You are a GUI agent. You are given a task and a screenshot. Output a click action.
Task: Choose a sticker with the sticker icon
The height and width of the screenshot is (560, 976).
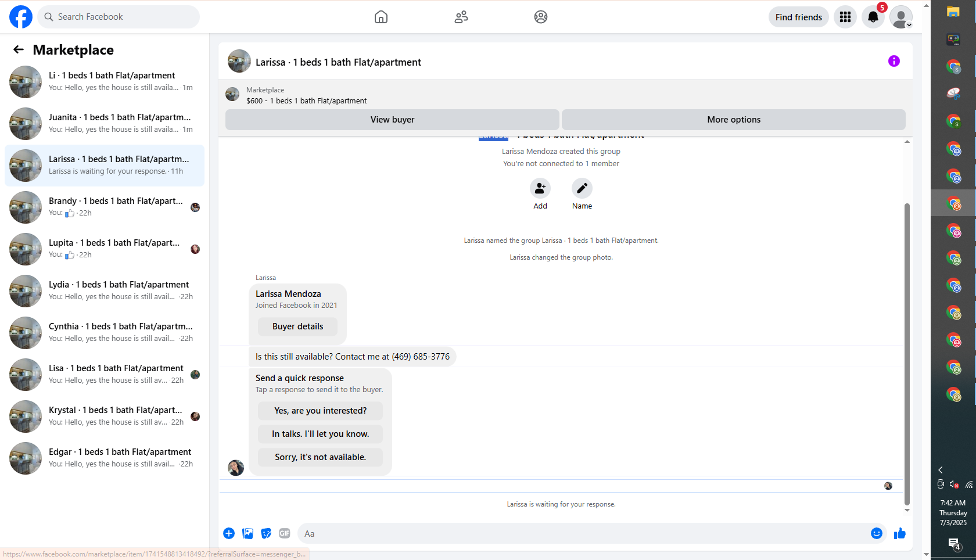266,533
